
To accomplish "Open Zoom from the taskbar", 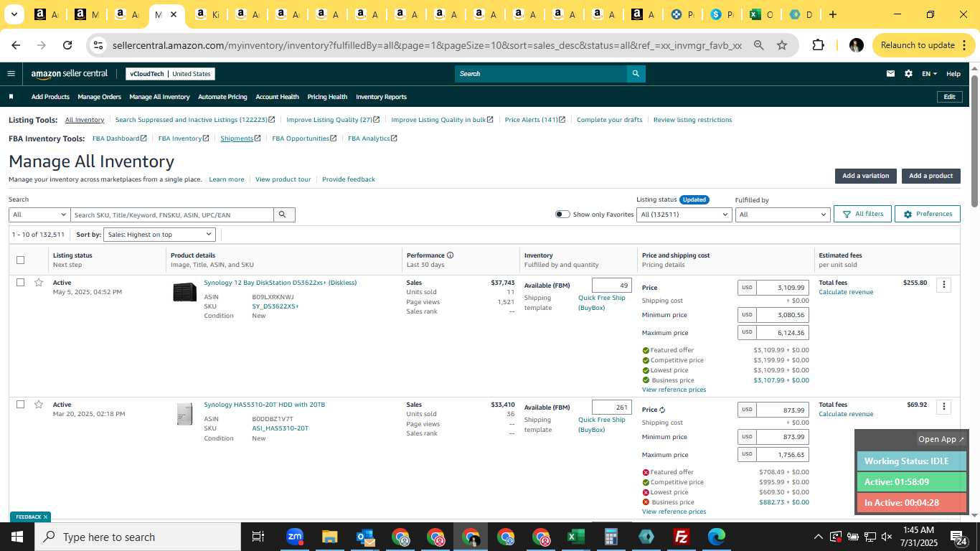I will click(295, 537).
